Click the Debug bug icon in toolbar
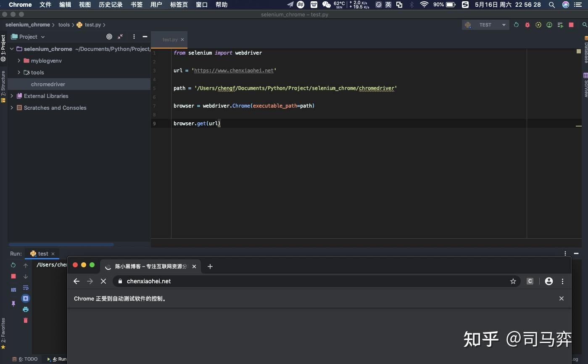 tap(527, 25)
